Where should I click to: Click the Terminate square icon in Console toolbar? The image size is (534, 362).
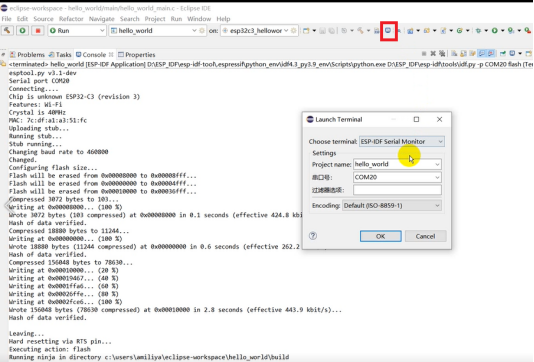pyautogui.click(x=424, y=53)
